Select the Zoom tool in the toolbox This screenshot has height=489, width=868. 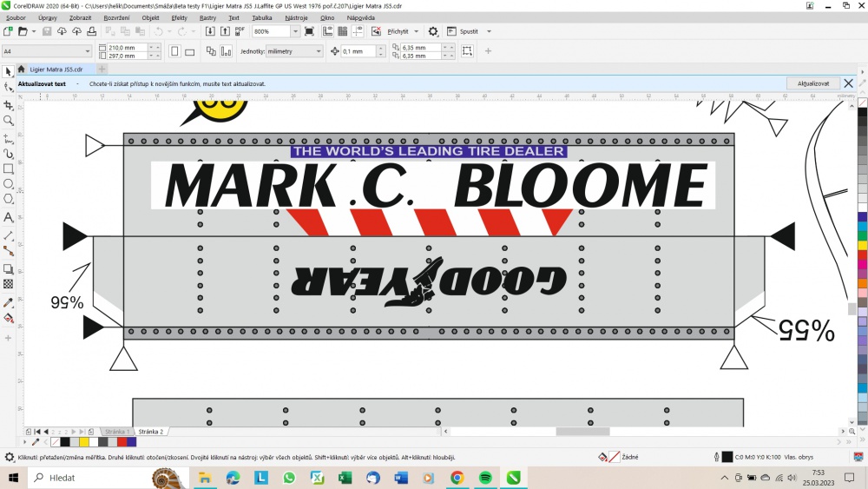pyautogui.click(x=9, y=120)
